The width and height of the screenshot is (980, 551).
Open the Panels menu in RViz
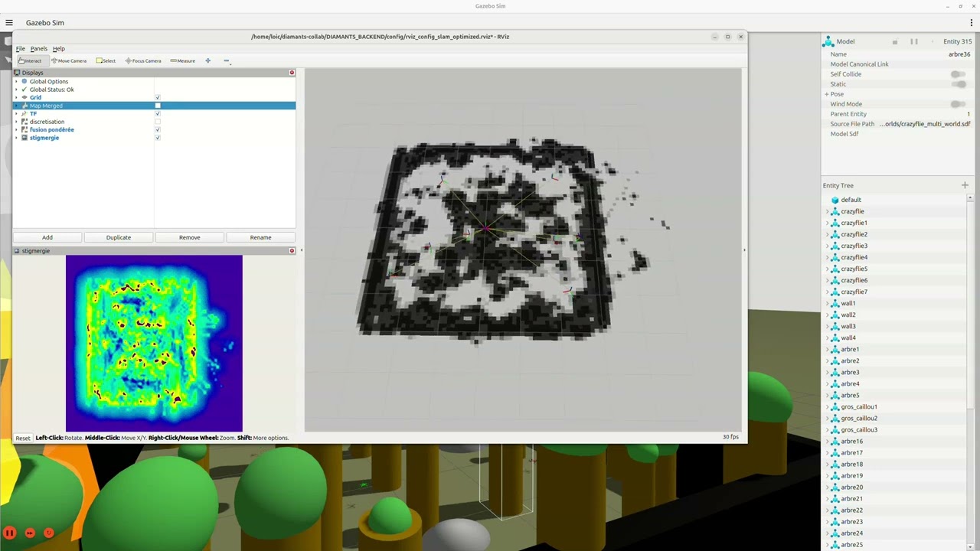point(38,48)
